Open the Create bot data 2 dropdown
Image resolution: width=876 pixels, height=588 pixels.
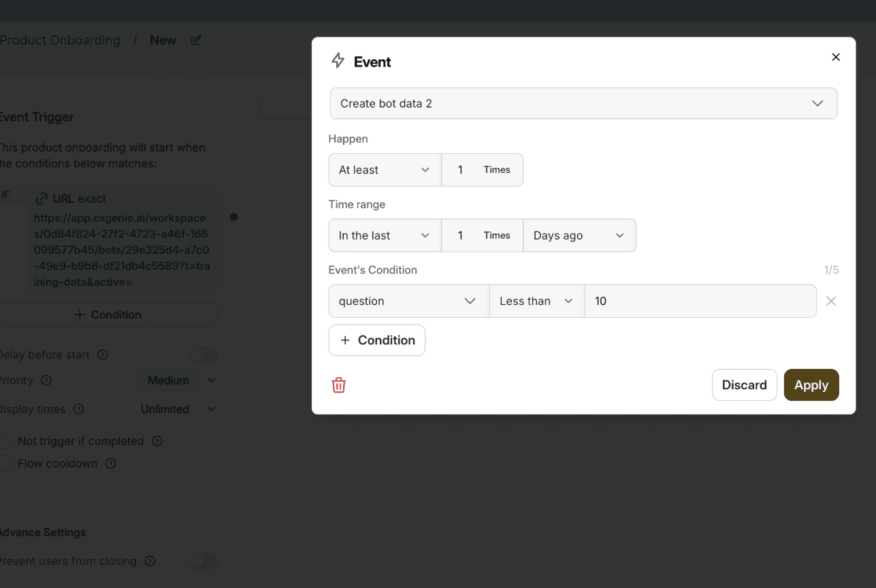click(583, 103)
